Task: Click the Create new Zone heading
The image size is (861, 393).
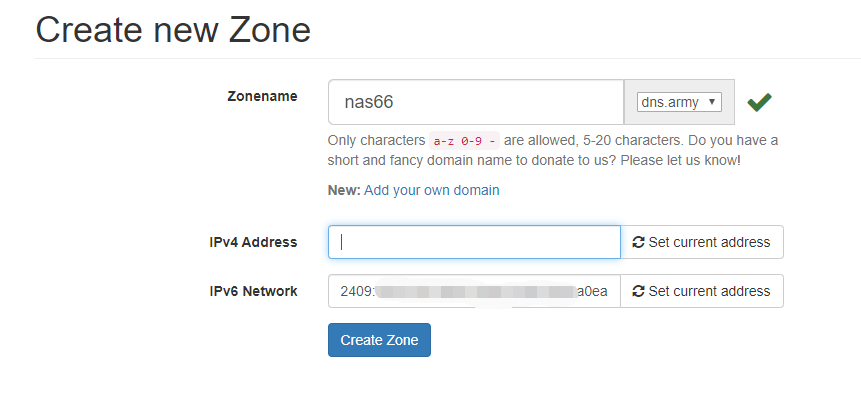Action: tap(174, 30)
